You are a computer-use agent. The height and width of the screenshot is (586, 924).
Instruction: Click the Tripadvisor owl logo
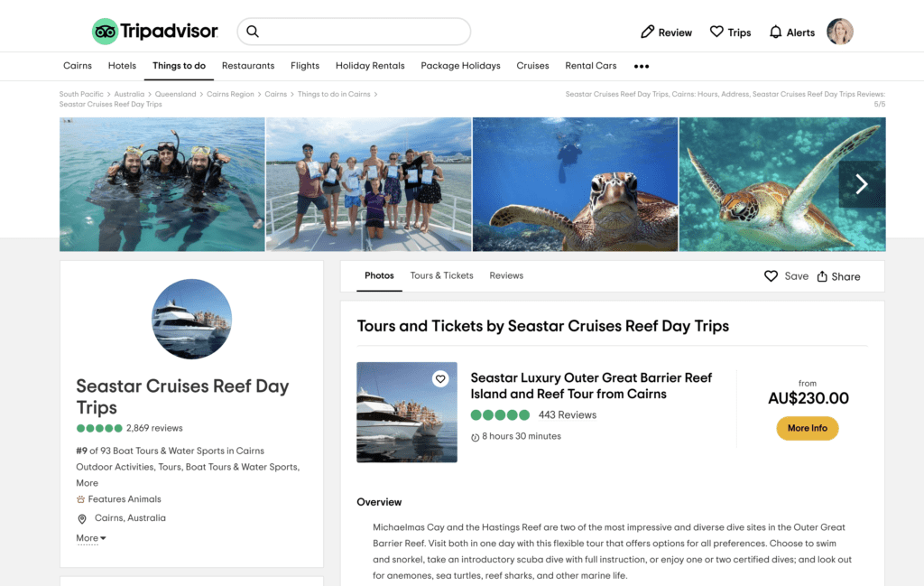105,32
